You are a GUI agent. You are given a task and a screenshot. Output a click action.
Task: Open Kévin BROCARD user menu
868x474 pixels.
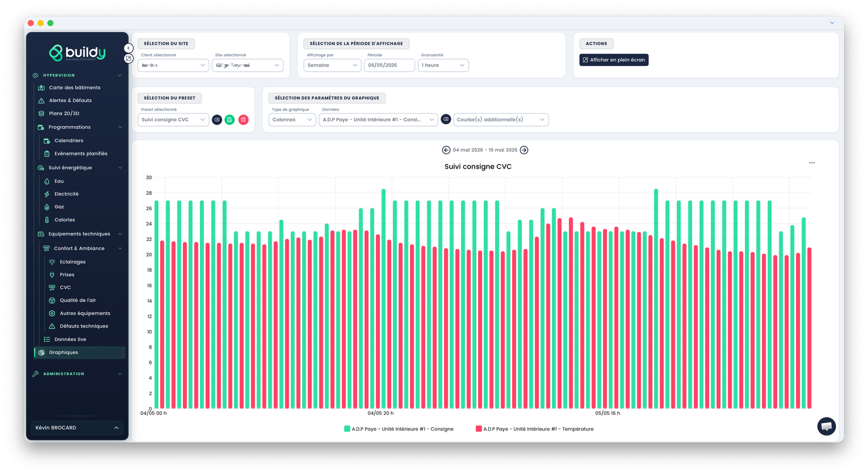[77, 428]
